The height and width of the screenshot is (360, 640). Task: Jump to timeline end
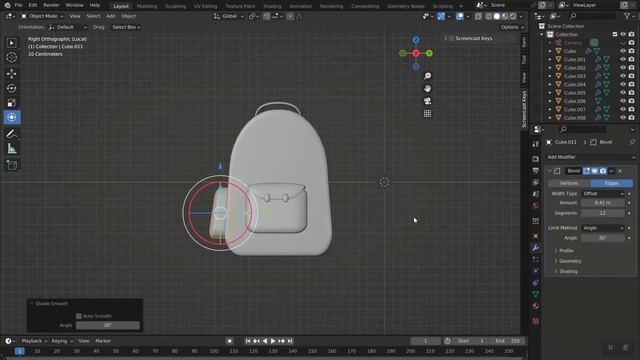(x=290, y=341)
